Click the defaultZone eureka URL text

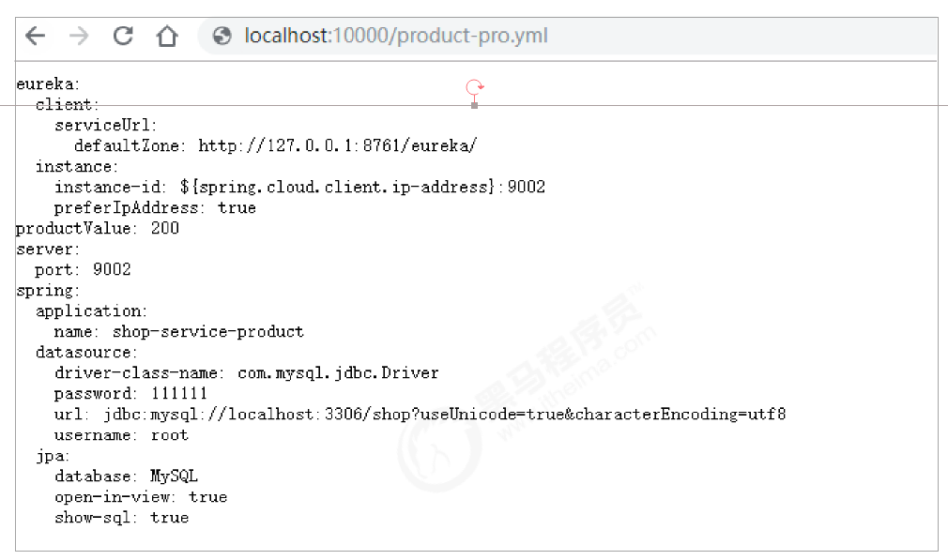[x=338, y=145]
